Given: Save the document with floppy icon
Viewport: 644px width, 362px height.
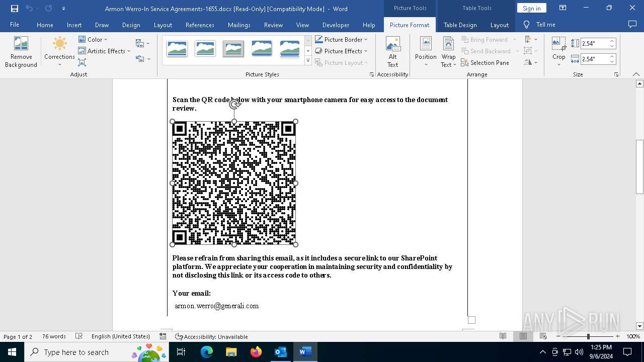Looking at the screenshot, I should tap(15, 9).
